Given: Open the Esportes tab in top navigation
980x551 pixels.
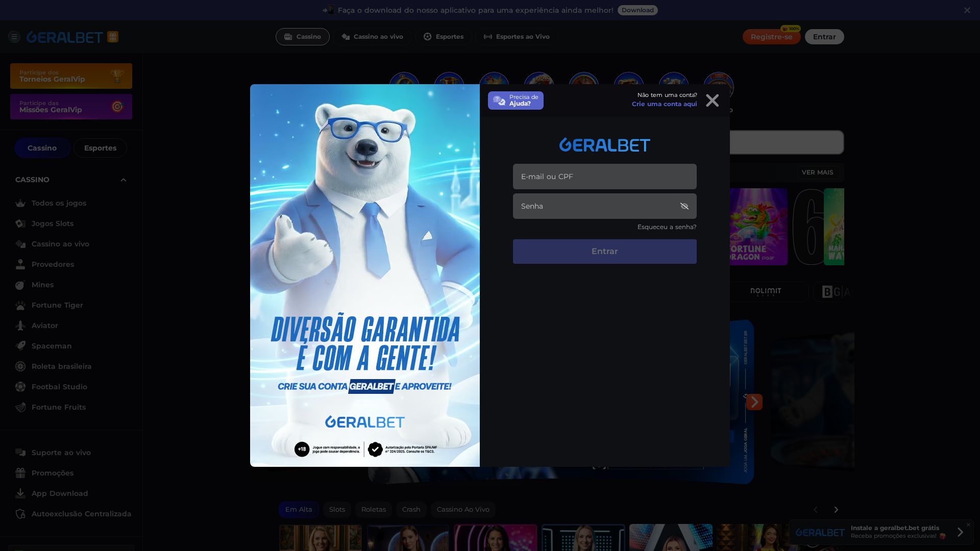Looking at the screenshot, I should pos(444,37).
